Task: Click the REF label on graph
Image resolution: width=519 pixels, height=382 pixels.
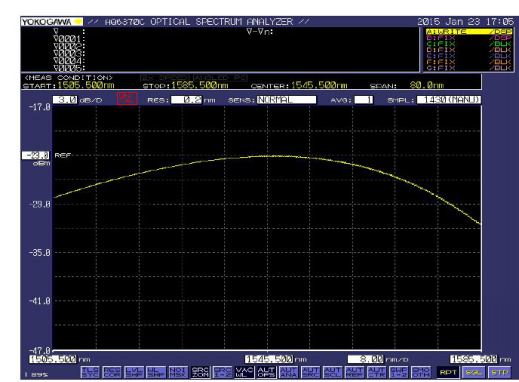Action: point(63,155)
